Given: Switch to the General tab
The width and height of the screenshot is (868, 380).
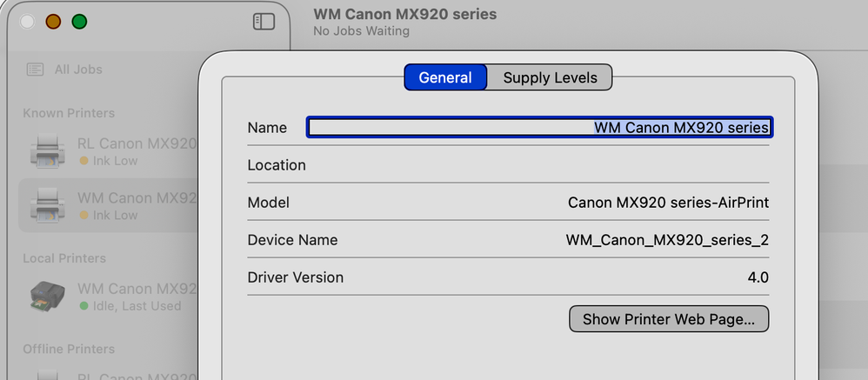Looking at the screenshot, I should coord(445,77).
